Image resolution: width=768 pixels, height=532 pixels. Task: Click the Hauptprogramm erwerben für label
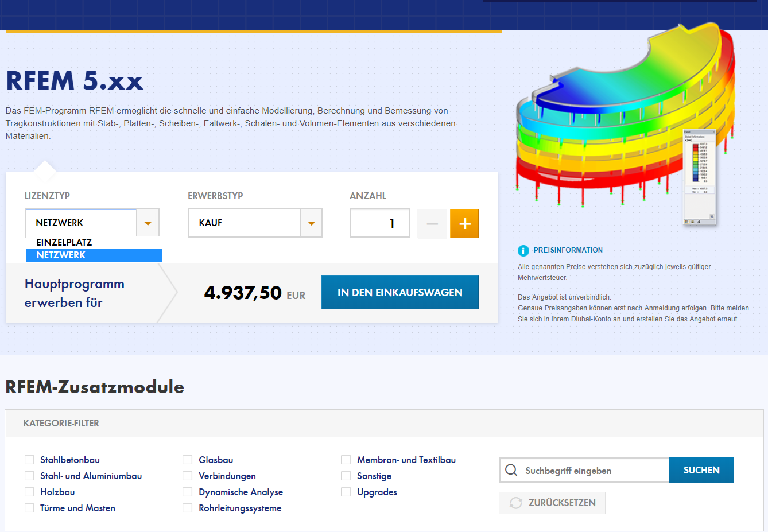[x=75, y=293]
